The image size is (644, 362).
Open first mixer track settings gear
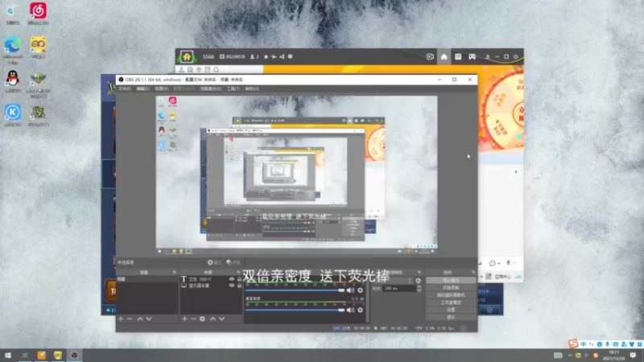coord(360,290)
